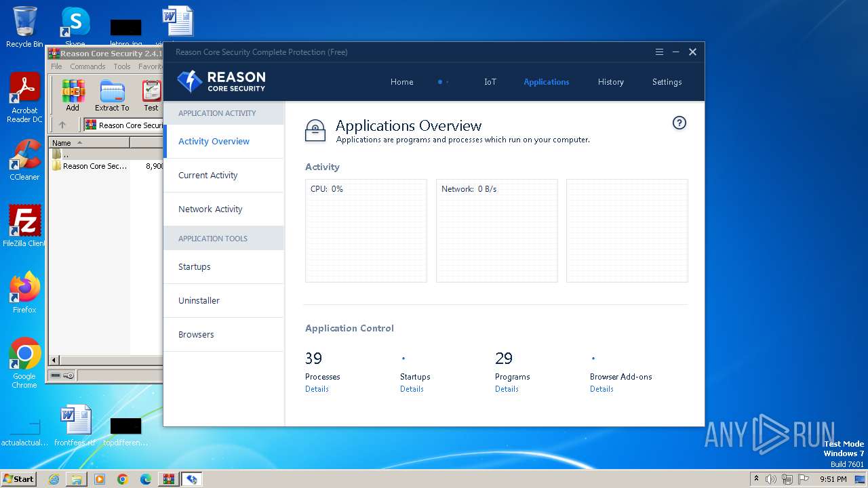The height and width of the screenshot is (488, 868).
Task: Open WinRAR File menu
Action: click(x=56, y=66)
